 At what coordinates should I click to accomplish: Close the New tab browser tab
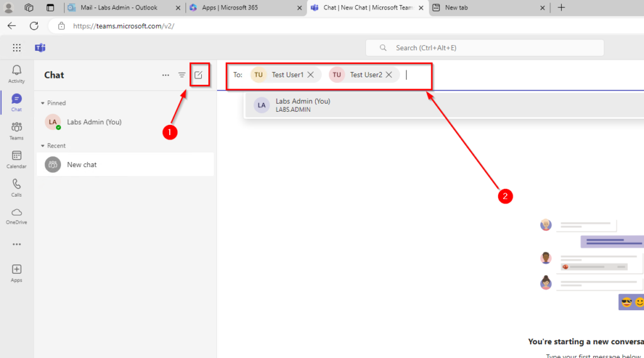coord(543,8)
